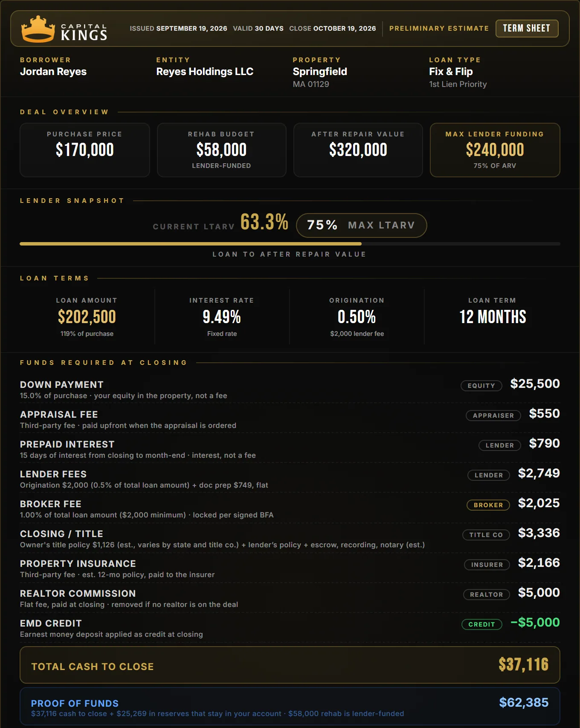Click the PROOF OF FUNDS heading
Viewport: 580px width, 728px height.
pos(75,703)
